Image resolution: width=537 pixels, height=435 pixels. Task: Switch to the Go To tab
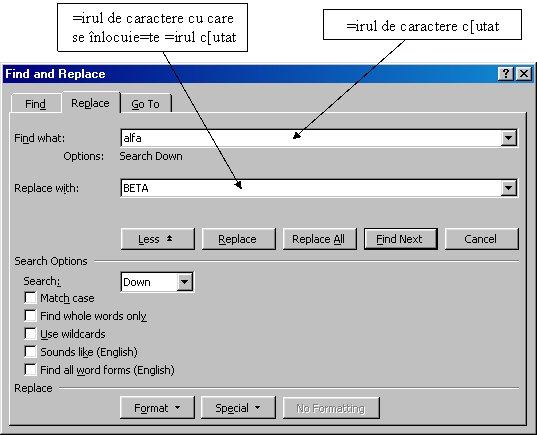[146, 104]
